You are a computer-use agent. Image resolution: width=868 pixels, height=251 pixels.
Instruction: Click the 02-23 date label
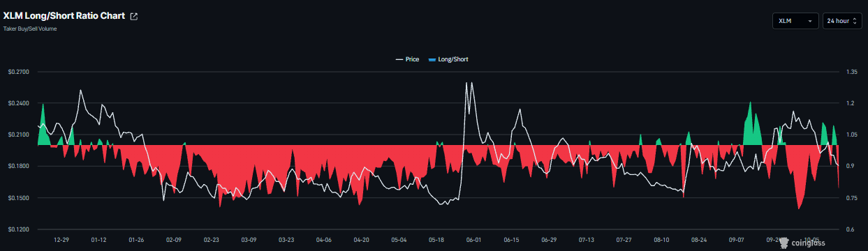(x=211, y=240)
